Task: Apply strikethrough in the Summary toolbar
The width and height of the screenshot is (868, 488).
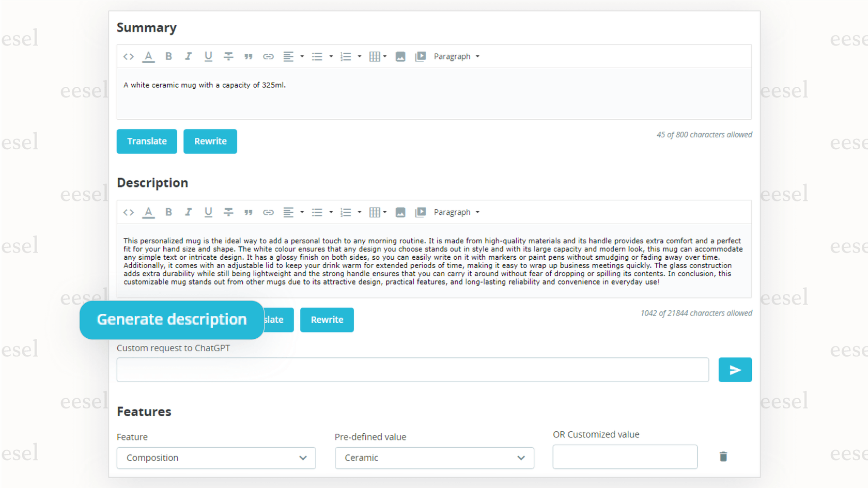Action: [x=228, y=56]
